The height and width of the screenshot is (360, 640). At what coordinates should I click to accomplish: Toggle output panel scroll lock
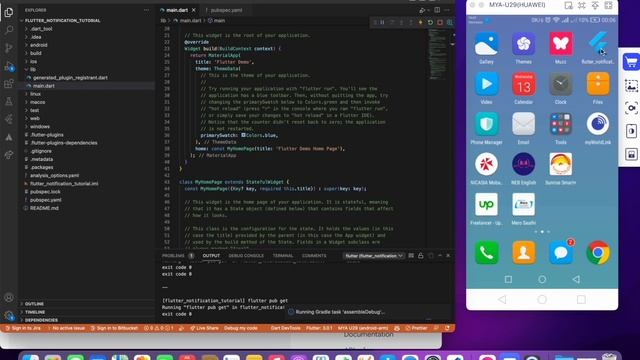pyautogui.click(x=421, y=256)
